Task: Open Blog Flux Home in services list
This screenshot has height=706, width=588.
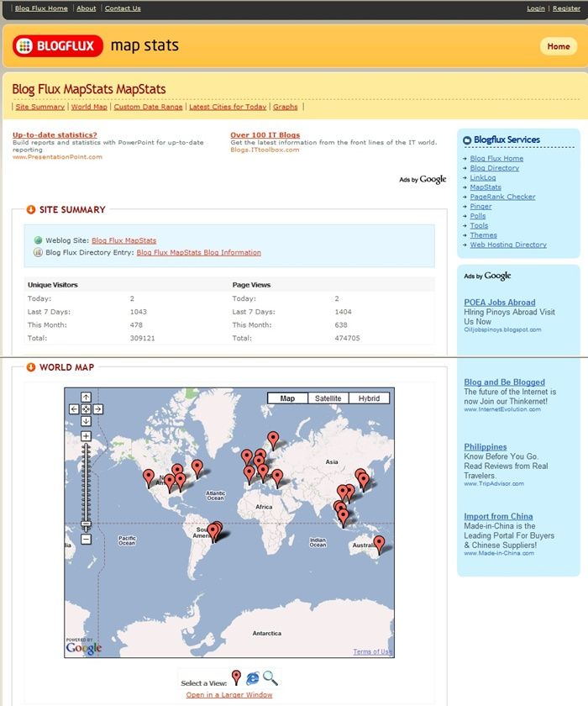Action: coord(496,159)
